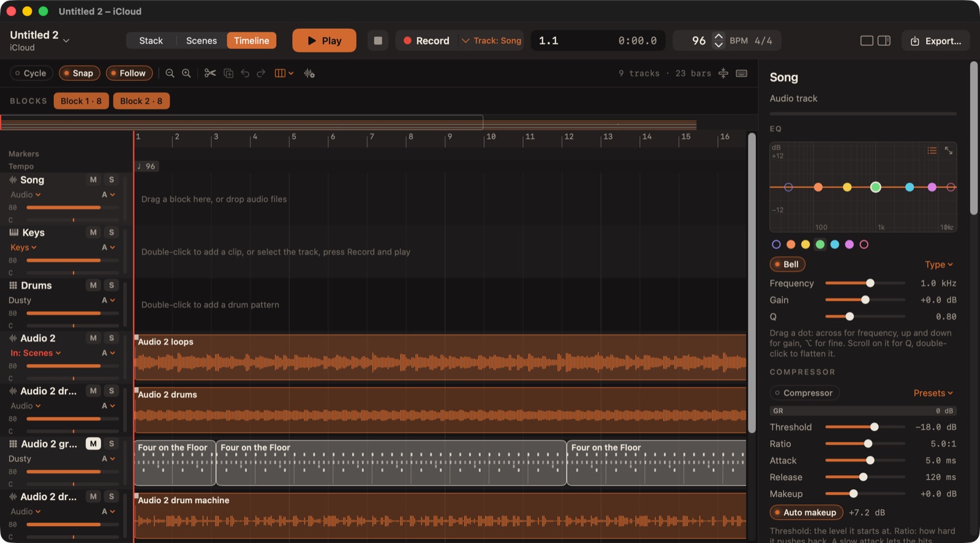This screenshot has height=543, width=980.
Task: Open the Drums track automation A dropdown
Action: (108, 301)
